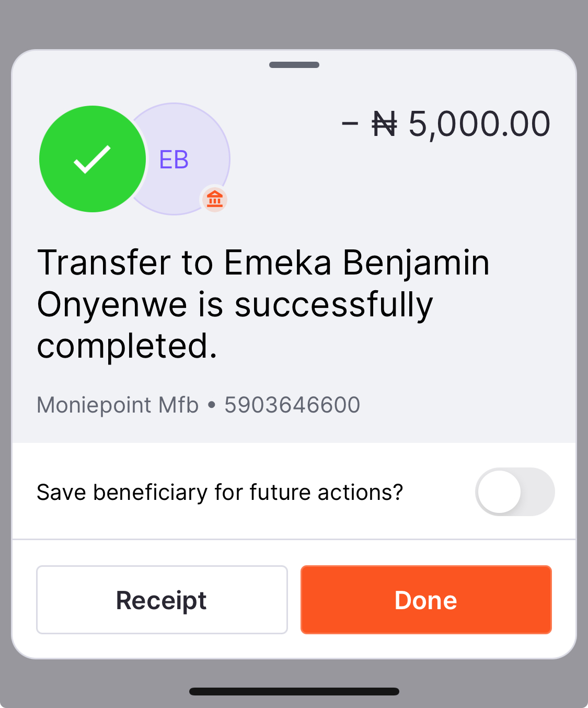This screenshot has height=708, width=588.
Task: Dismiss sheet by tapping dimmed backdrop above
Action: [294, 24]
